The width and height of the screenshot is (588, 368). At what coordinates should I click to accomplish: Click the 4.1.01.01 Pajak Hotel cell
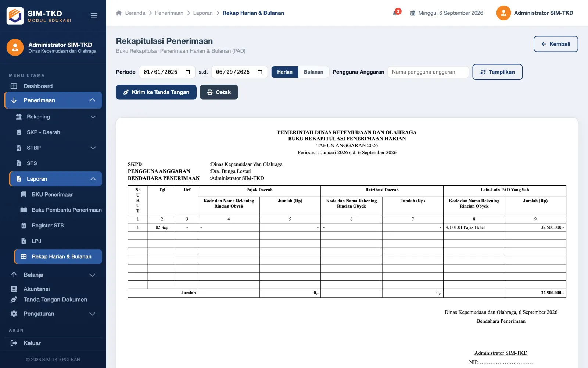tap(474, 227)
